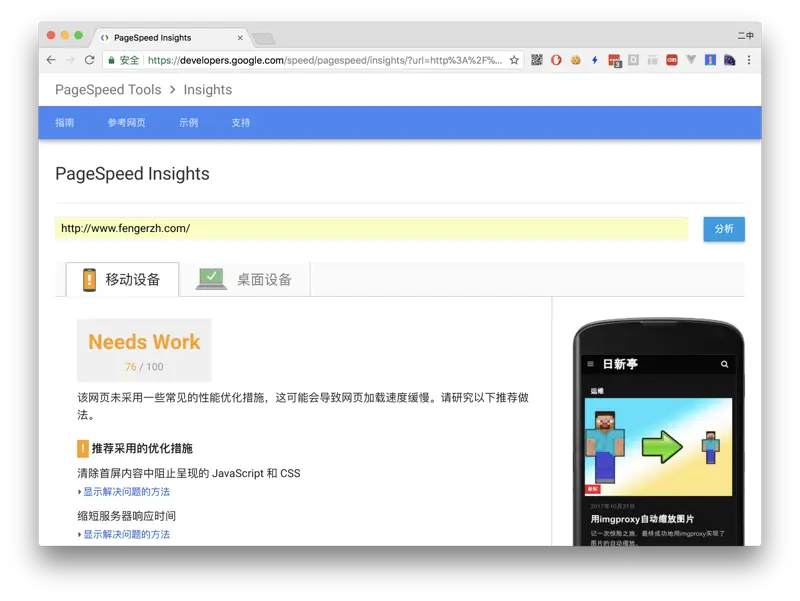Bookmark the page with the star icon
This screenshot has height=601, width=800.
(x=514, y=60)
